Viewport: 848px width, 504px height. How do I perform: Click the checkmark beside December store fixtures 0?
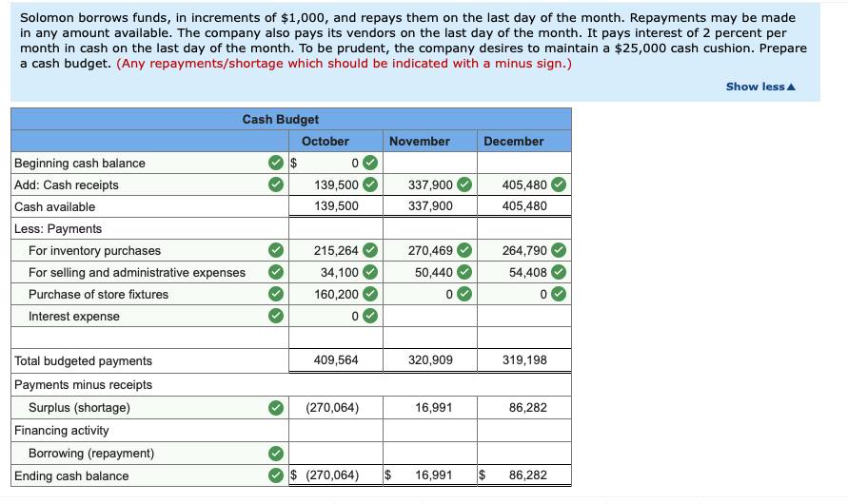pos(559,294)
